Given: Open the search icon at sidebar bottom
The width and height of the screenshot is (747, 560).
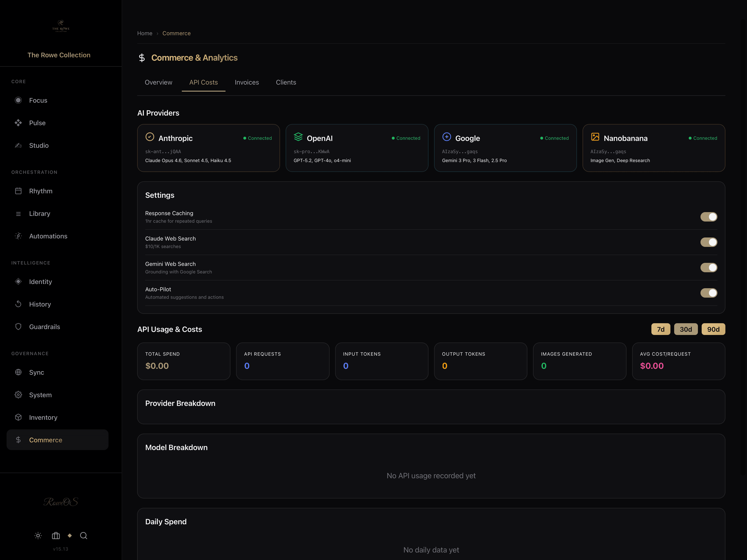Looking at the screenshot, I should (x=83, y=536).
